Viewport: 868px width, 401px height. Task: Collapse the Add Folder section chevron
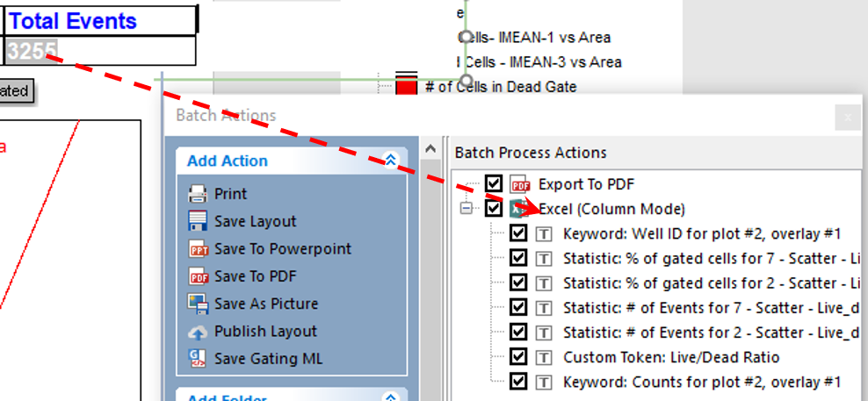(x=391, y=397)
